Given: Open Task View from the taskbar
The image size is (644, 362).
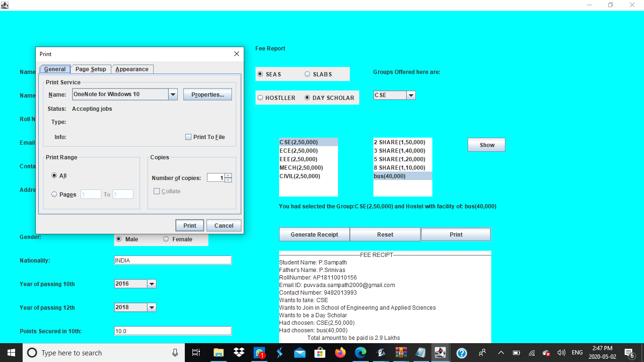Looking at the screenshot, I should pos(196,352).
